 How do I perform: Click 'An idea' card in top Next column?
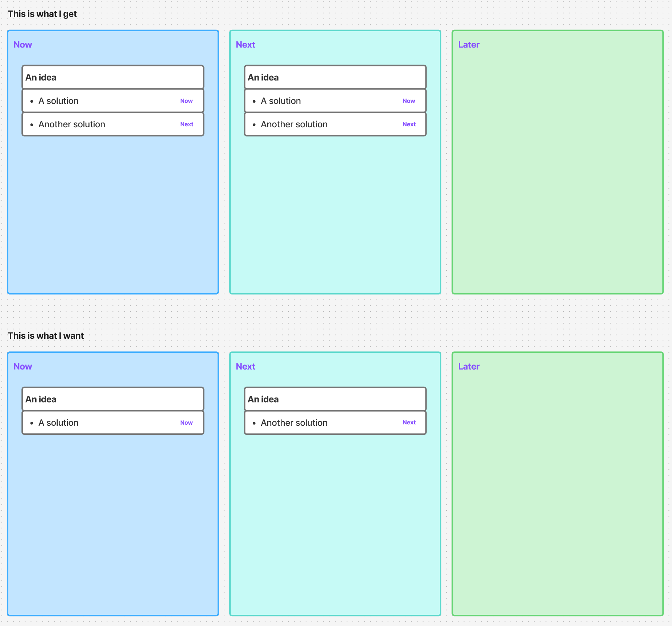point(335,77)
